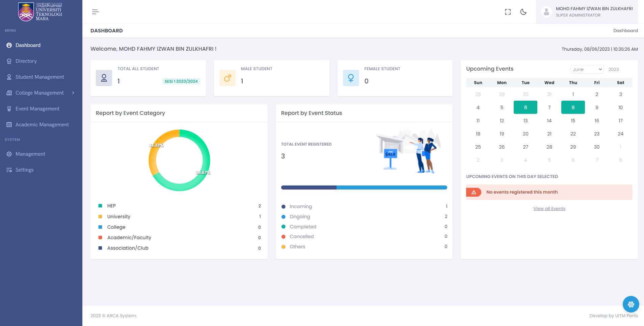The height and width of the screenshot is (326, 644).
Task: Expand the College Management submenu
Action: click(x=40, y=93)
